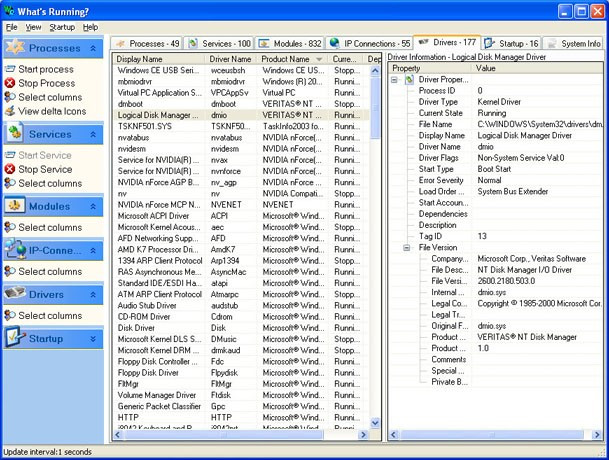The width and height of the screenshot is (609, 460).
Task: Click the Value column header
Action: pos(538,68)
